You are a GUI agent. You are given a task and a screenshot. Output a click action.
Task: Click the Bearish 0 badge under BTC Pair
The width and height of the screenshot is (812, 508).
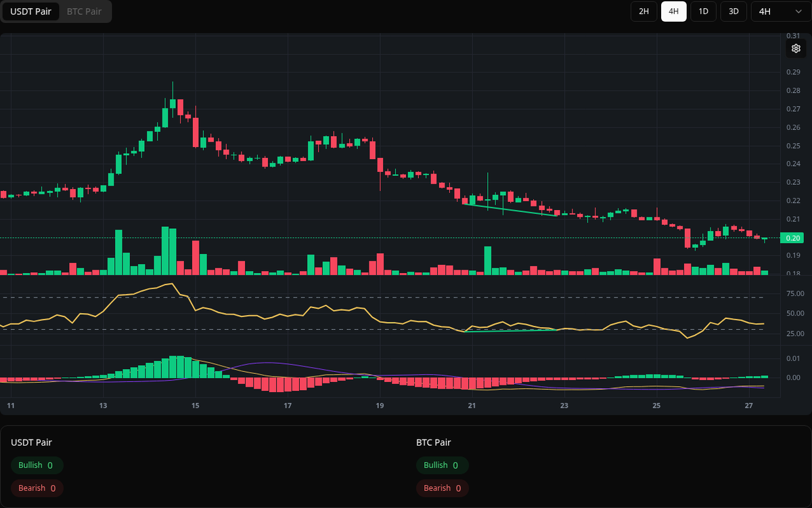443,488
